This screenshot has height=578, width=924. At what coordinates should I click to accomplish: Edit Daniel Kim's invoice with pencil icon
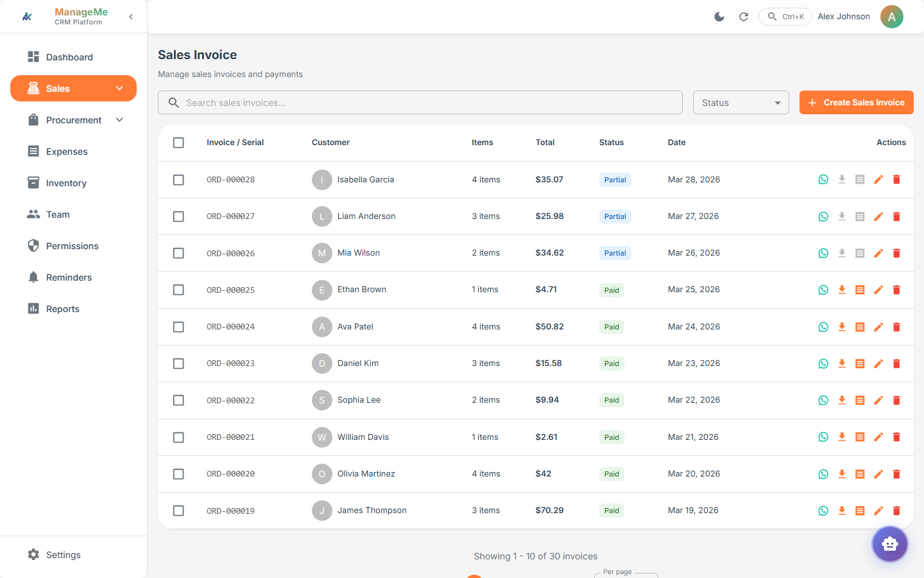pos(878,363)
